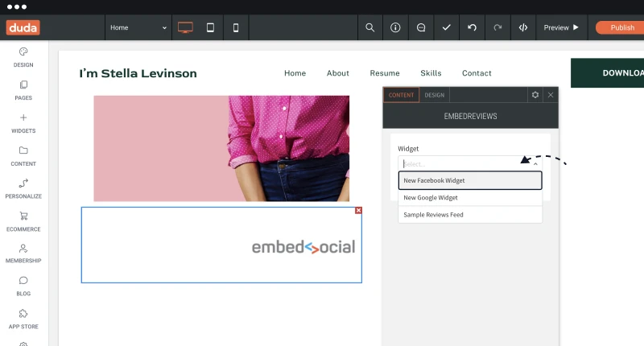This screenshot has height=346, width=644.
Task: Click the undo arrow in toolbar
Action: click(x=472, y=27)
